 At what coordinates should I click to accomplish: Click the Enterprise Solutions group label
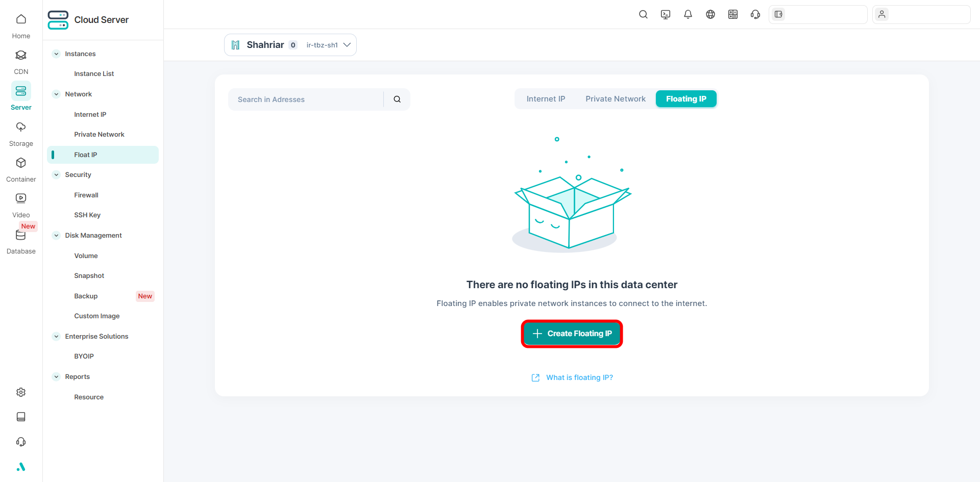[96, 337]
